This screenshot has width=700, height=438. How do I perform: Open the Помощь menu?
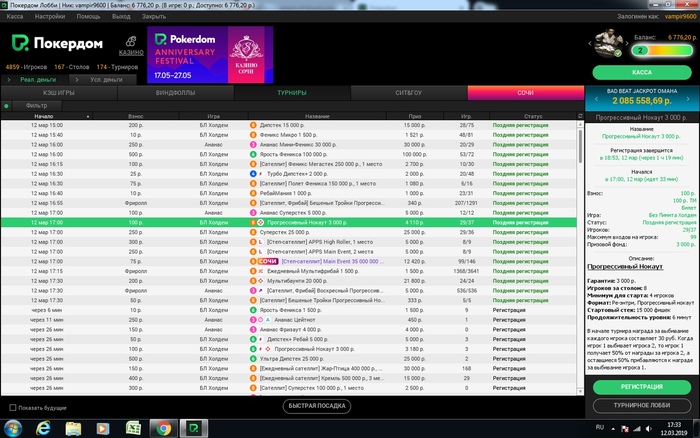(88, 17)
